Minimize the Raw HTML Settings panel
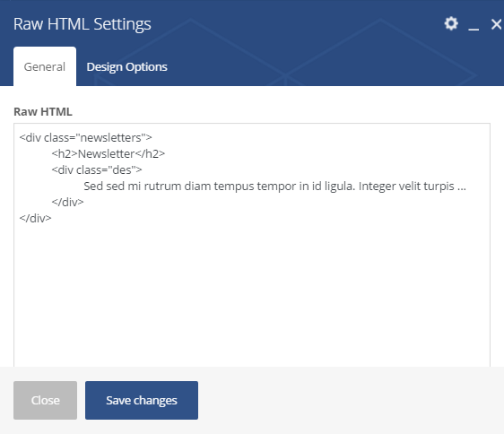This screenshot has height=434, width=504. (x=474, y=24)
